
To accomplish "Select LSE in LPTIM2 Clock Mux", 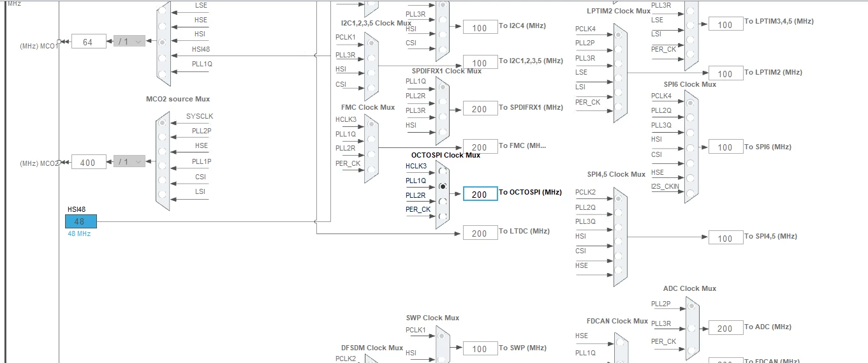I will click(x=617, y=78).
